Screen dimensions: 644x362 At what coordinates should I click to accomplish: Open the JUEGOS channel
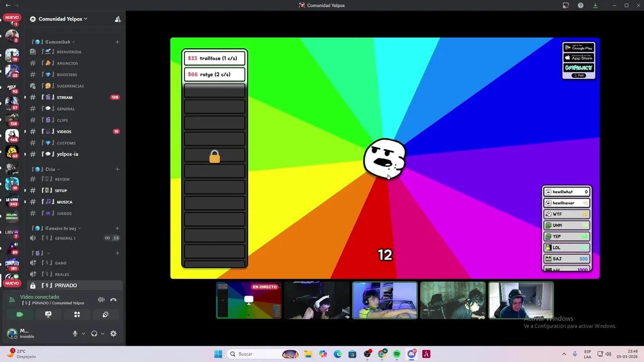[74, 213]
